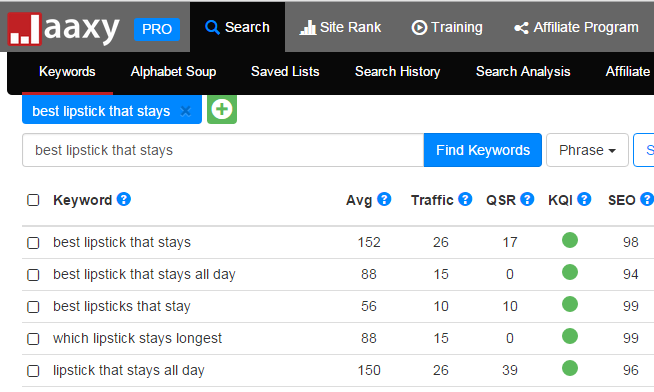Image resolution: width=654 pixels, height=392 pixels.
Task: Open the Site Rank tab
Action: [x=340, y=27]
